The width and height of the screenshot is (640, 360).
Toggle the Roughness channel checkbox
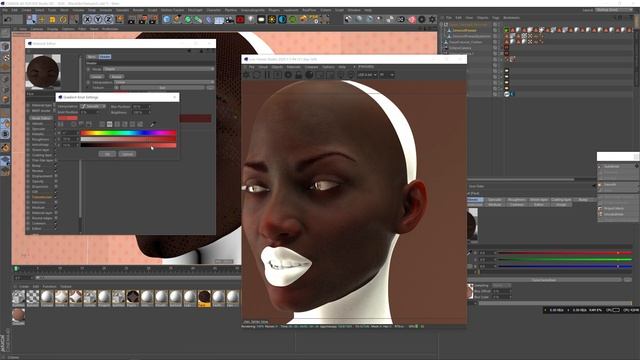click(56, 139)
